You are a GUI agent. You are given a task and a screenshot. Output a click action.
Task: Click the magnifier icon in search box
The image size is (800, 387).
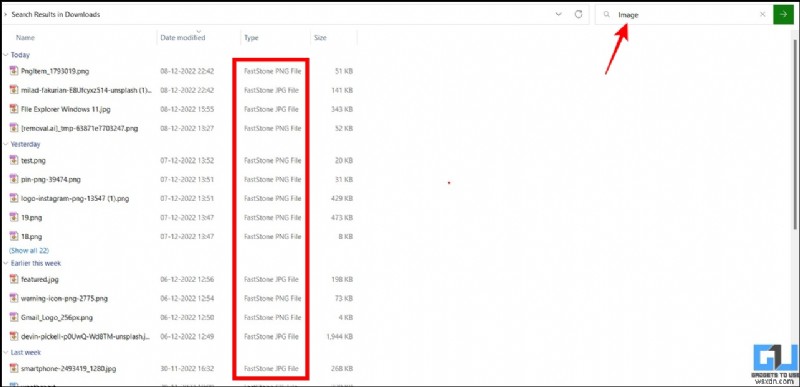(x=607, y=15)
